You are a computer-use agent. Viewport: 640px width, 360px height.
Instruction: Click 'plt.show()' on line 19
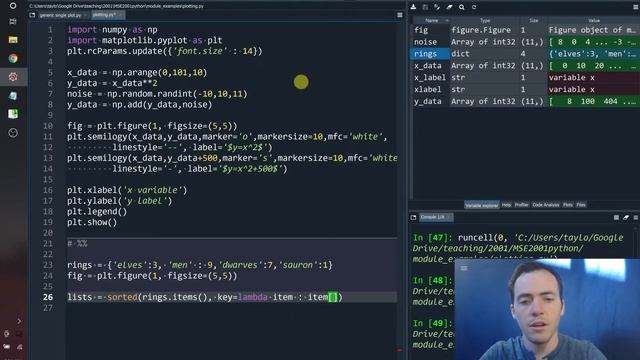click(x=92, y=222)
